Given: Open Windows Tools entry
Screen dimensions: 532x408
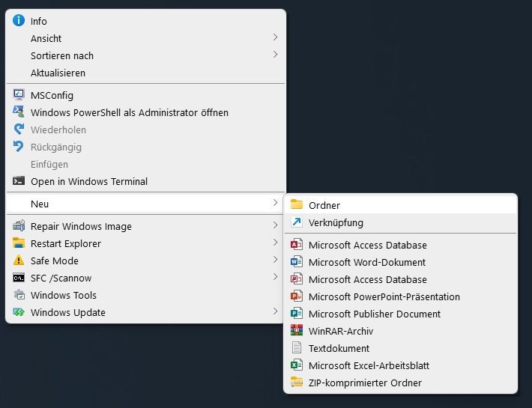Looking at the screenshot, I should pyautogui.click(x=63, y=295).
